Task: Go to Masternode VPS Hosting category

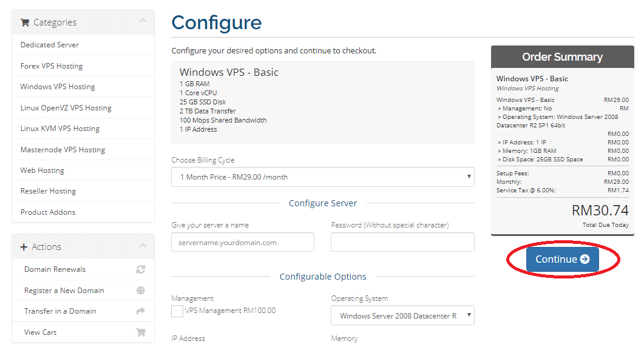Action: pyautogui.click(x=63, y=150)
